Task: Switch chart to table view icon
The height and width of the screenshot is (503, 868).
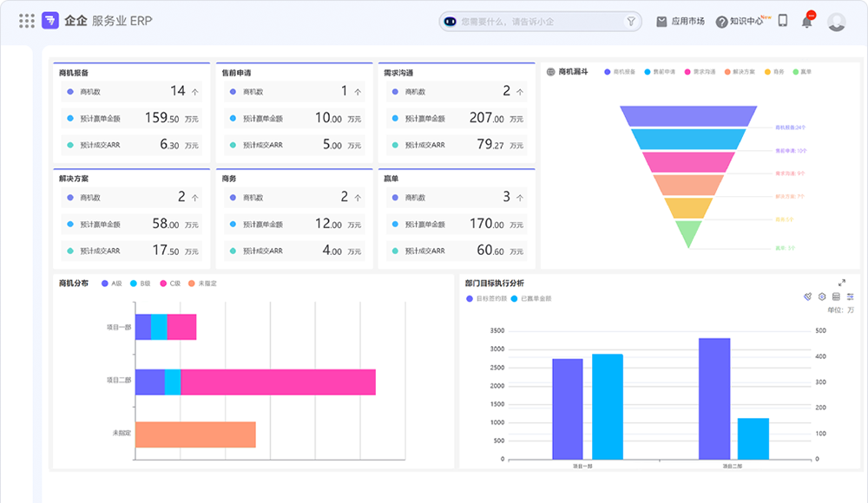Action: coord(836,297)
